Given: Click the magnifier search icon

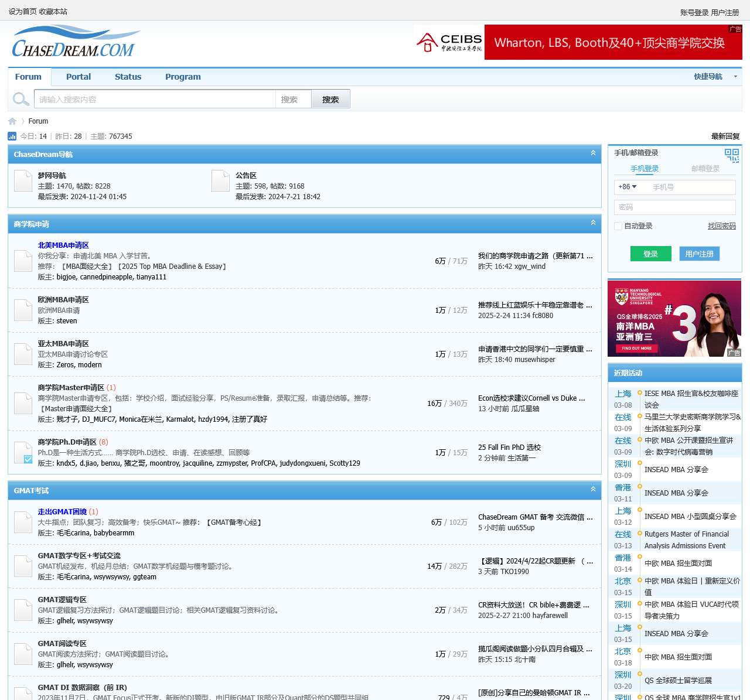Looking at the screenshot, I should point(21,99).
